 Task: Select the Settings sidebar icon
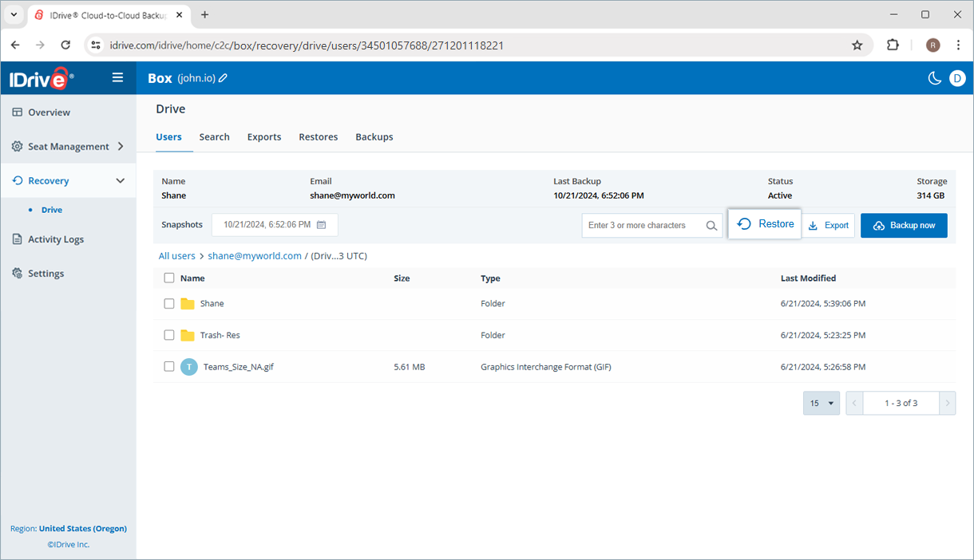click(x=17, y=273)
